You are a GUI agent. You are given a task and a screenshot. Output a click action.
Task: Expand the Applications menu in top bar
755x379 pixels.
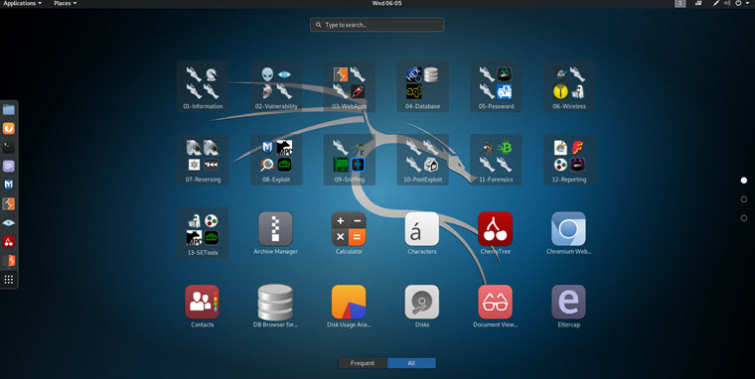(x=22, y=3)
